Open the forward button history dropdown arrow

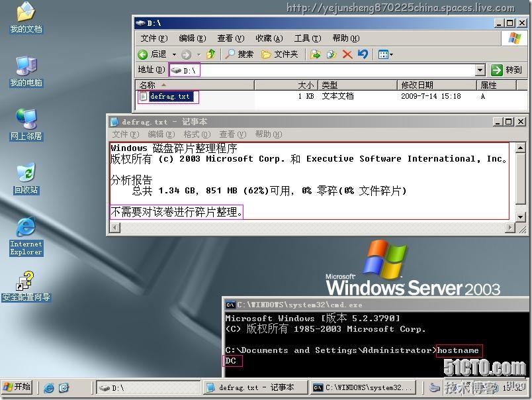(x=199, y=54)
